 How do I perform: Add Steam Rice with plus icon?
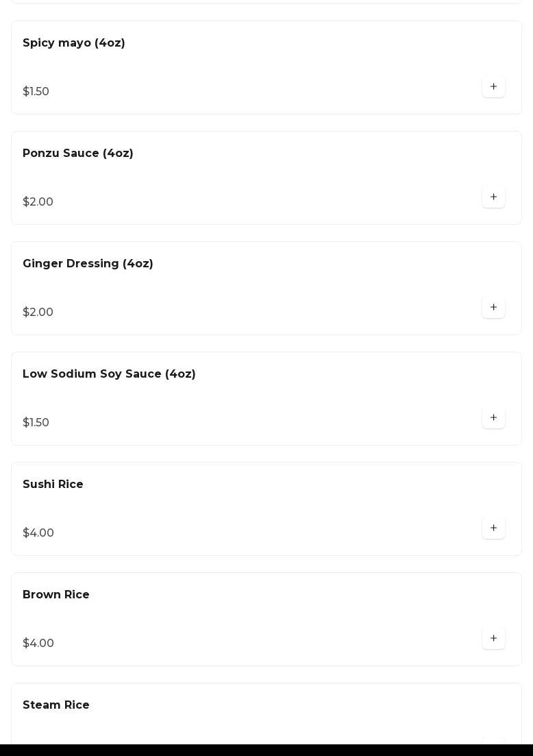tap(493, 741)
